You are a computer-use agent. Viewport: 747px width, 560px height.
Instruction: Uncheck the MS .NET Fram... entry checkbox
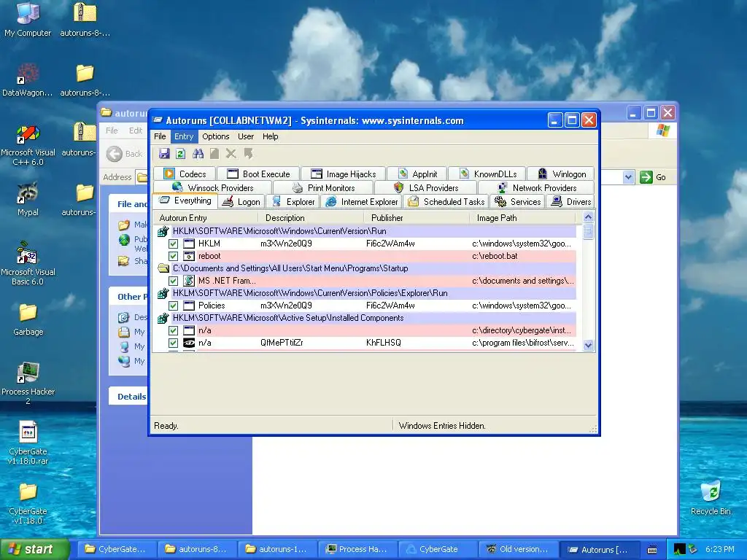click(174, 281)
